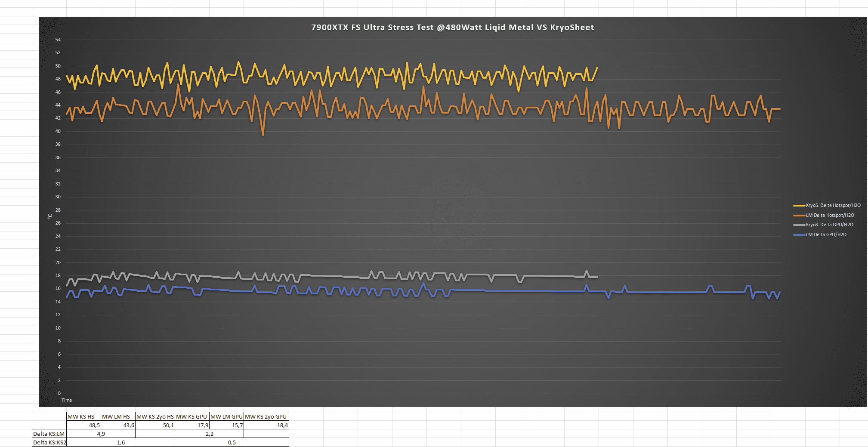This screenshot has width=868, height=447.
Task: Click the cell containing '17,9'
Action: click(x=192, y=425)
